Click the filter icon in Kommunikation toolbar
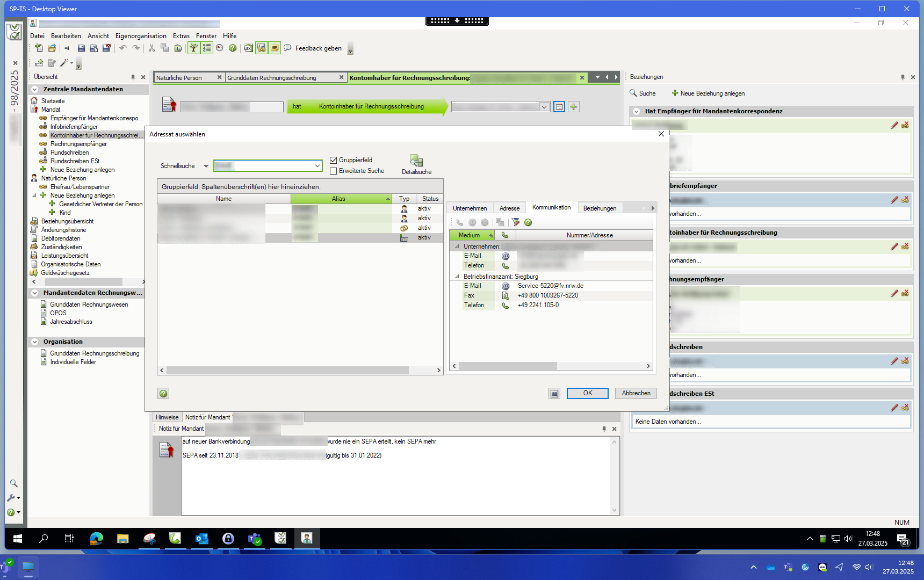This screenshot has height=580, width=924. coord(516,222)
